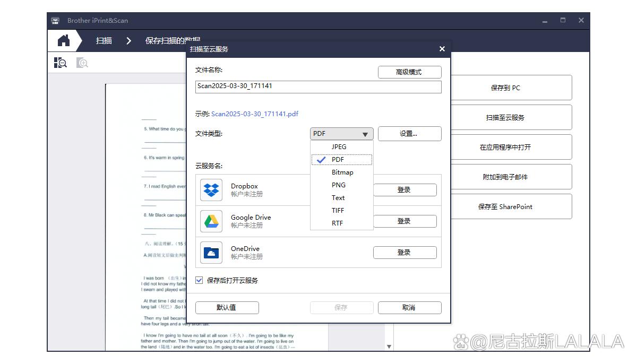The image size is (637, 364).
Task: Click the Dropbox logo icon
Action: [x=211, y=190]
